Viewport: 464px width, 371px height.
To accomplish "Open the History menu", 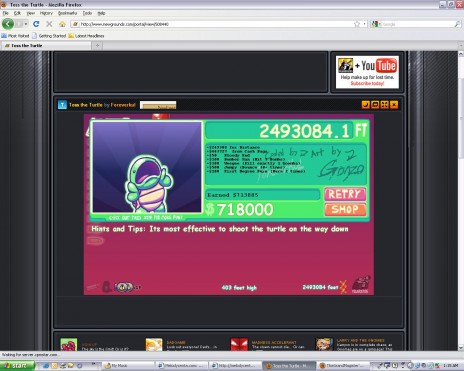I will tap(46, 13).
